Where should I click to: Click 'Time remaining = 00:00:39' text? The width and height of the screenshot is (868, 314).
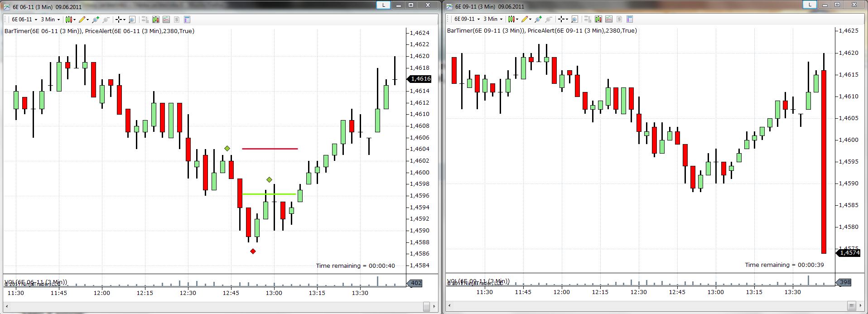(785, 265)
